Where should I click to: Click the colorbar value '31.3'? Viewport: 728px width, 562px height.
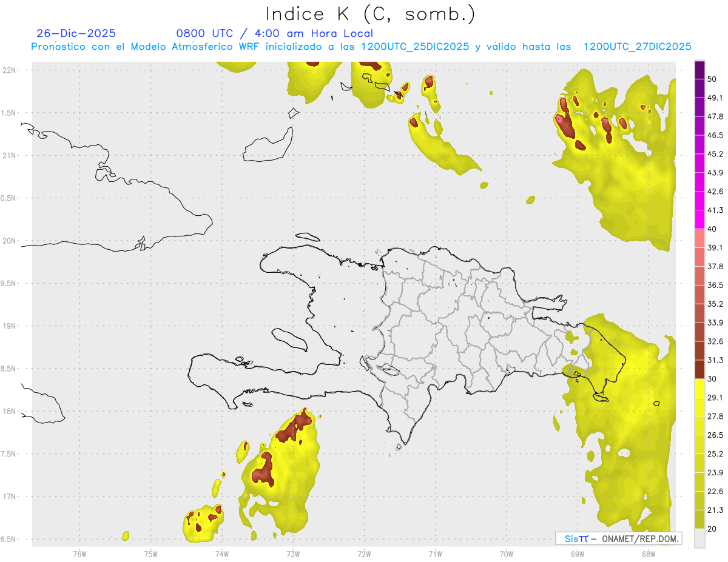pos(715,360)
